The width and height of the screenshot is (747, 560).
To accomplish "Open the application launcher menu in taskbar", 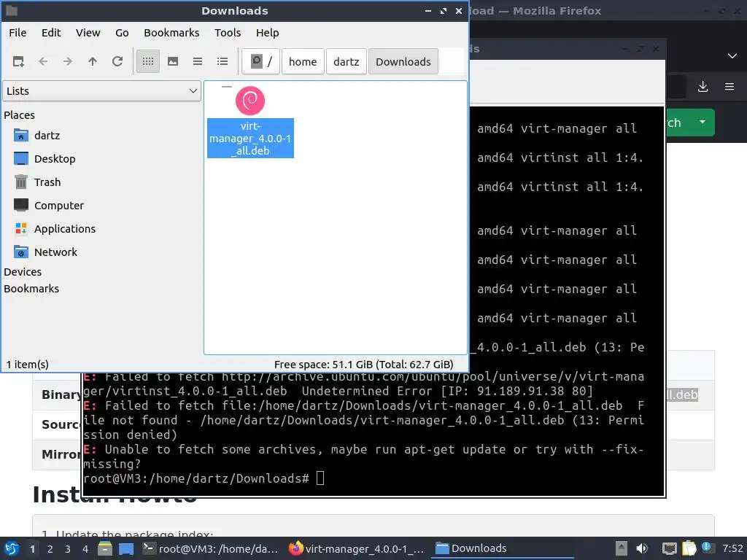I will coord(12,548).
